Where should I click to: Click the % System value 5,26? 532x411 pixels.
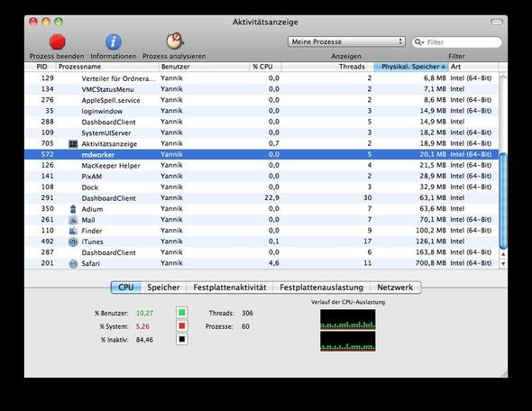[x=142, y=326]
